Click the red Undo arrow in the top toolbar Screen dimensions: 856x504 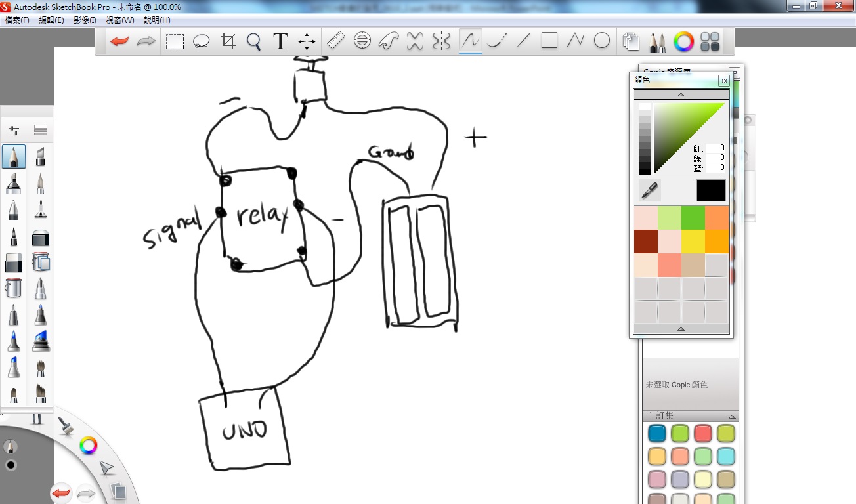point(119,41)
